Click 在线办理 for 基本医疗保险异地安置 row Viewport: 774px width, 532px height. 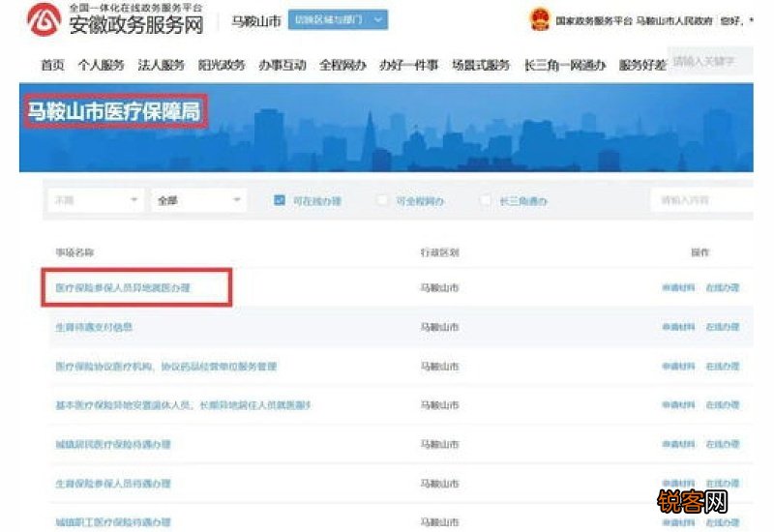pyautogui.click(x=723, y=404)
